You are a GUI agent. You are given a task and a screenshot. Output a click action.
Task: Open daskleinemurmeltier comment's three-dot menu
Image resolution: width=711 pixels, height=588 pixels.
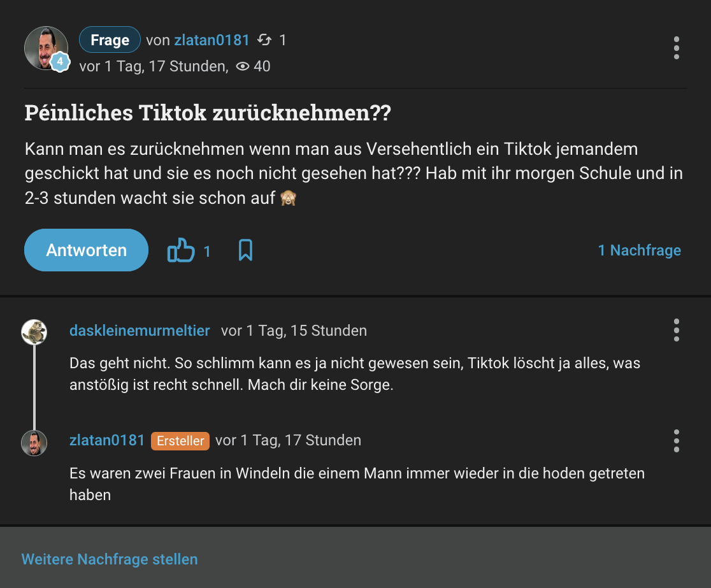point(676,330)
